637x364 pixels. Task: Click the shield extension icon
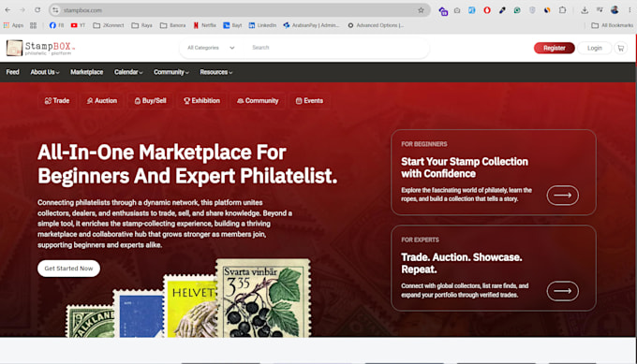pyautogui.click(x=532, y=10)
